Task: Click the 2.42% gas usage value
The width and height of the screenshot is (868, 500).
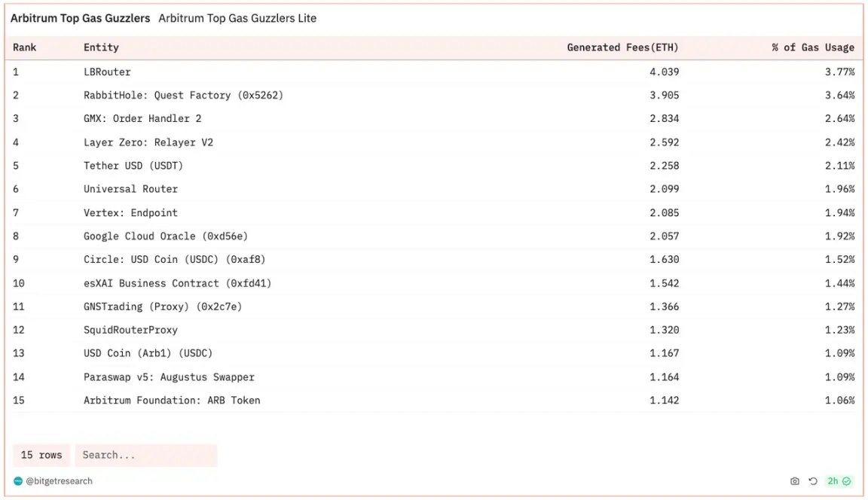Action: click(x=840, y=142)
